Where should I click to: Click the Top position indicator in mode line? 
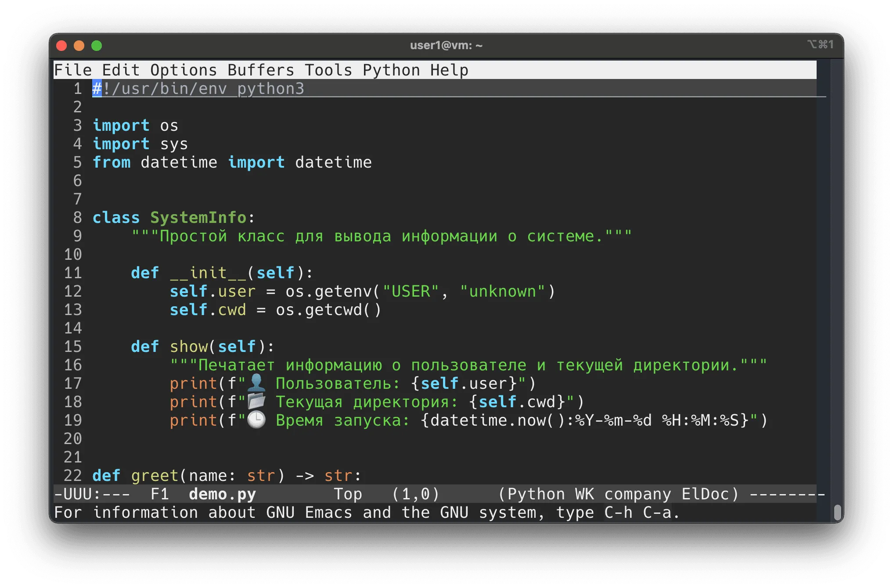(347, 494)
